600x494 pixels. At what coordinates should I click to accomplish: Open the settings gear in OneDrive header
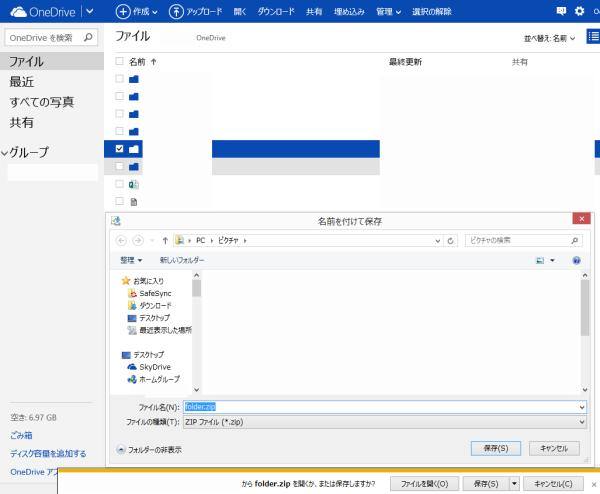pos(579,12)
